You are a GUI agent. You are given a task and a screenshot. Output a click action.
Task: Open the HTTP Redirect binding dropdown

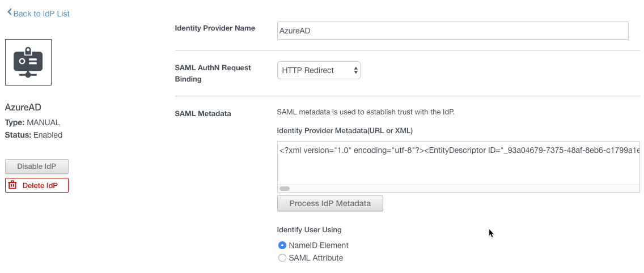pos(318,70)
